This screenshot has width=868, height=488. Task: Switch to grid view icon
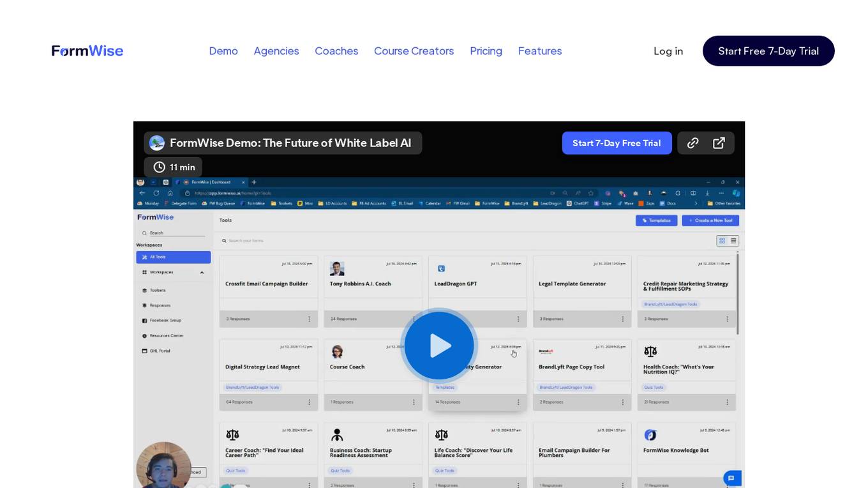coord(722,241)
